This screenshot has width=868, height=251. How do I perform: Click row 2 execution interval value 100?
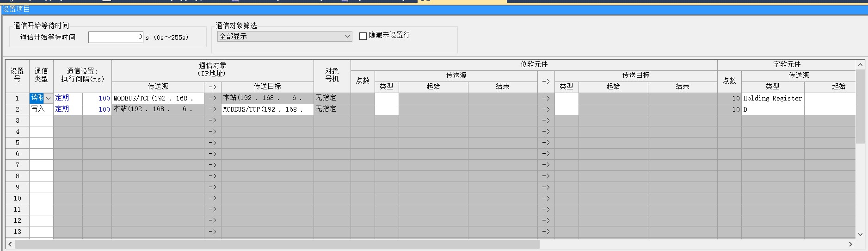click(x=97, y=109)
